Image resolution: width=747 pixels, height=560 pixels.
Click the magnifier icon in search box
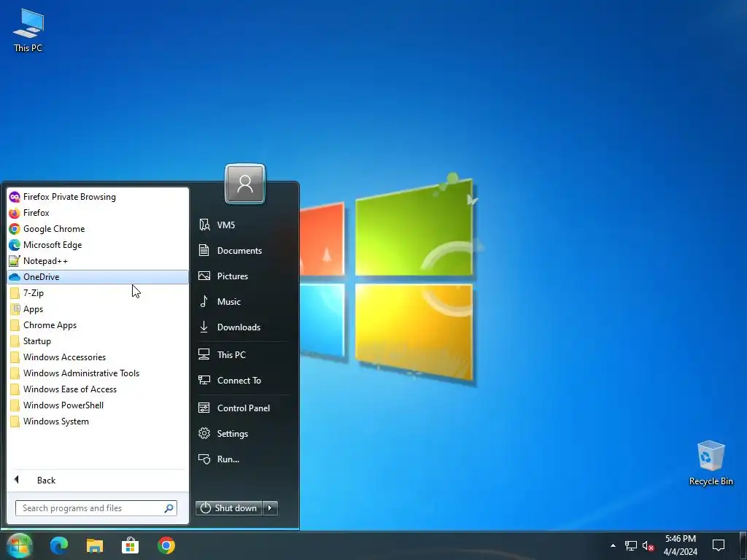[169, 508]
